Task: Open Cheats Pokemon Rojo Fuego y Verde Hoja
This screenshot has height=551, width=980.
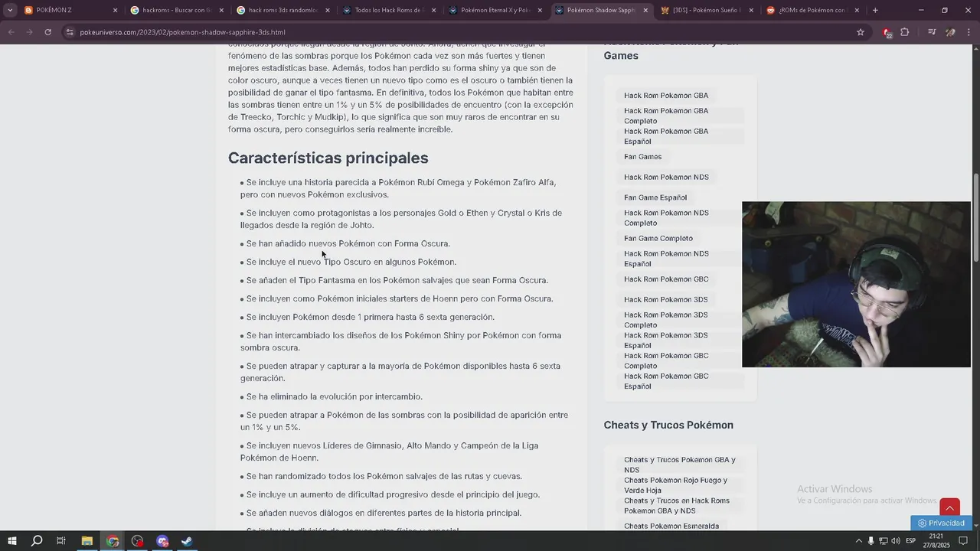Action: 675,485
